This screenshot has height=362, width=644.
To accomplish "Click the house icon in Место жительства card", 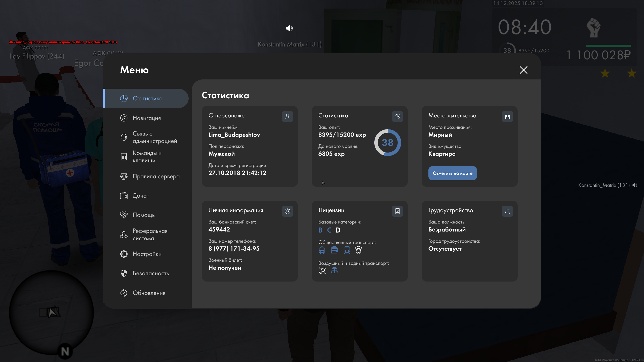I will pos(507,116).
